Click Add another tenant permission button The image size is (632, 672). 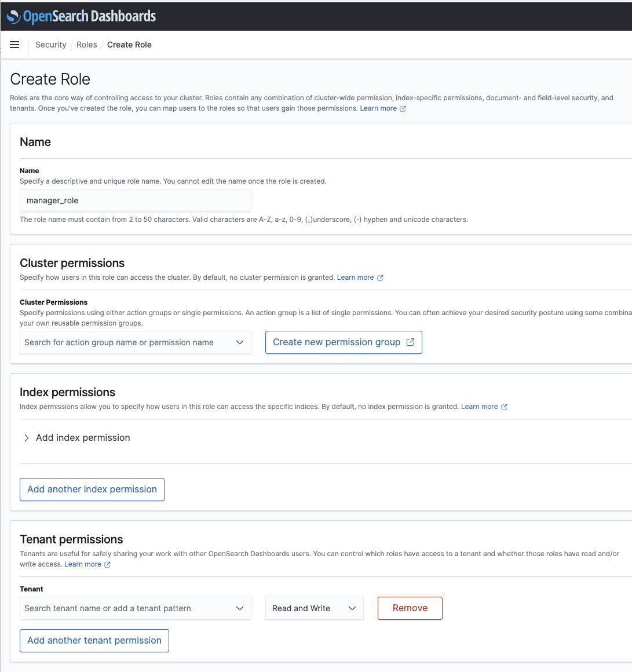click(x=94, y=641)
